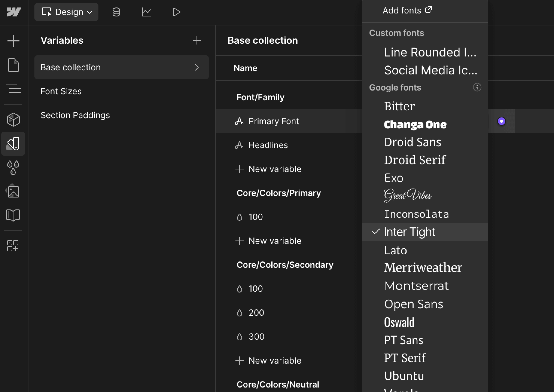The image size is (554, 392).
Task: Open the Add elements panel
Action: [x=13, y=41]
